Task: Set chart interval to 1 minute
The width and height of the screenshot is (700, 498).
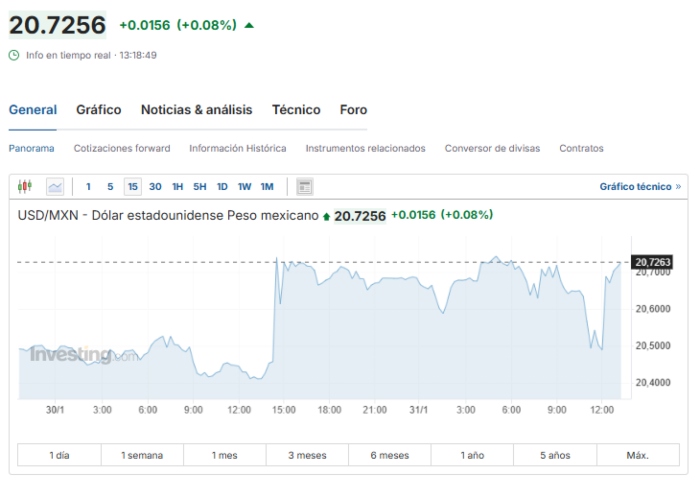Action: coord(88,186)
